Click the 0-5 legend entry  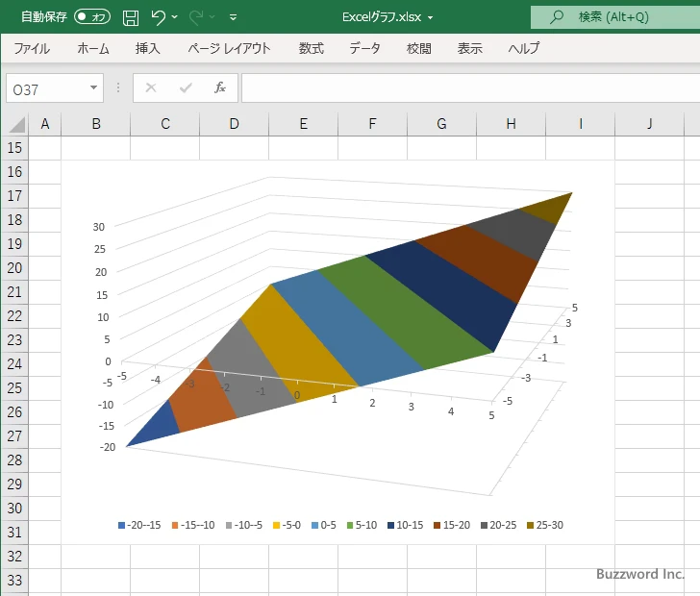pyautogui.click(x=324, y=525)
